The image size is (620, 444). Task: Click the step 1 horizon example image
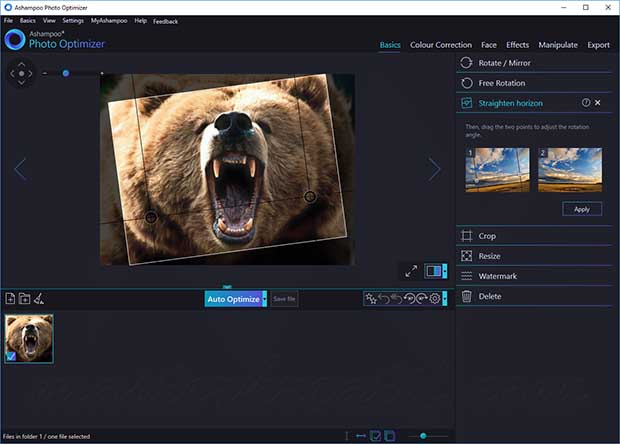click(x=497, y=170)
